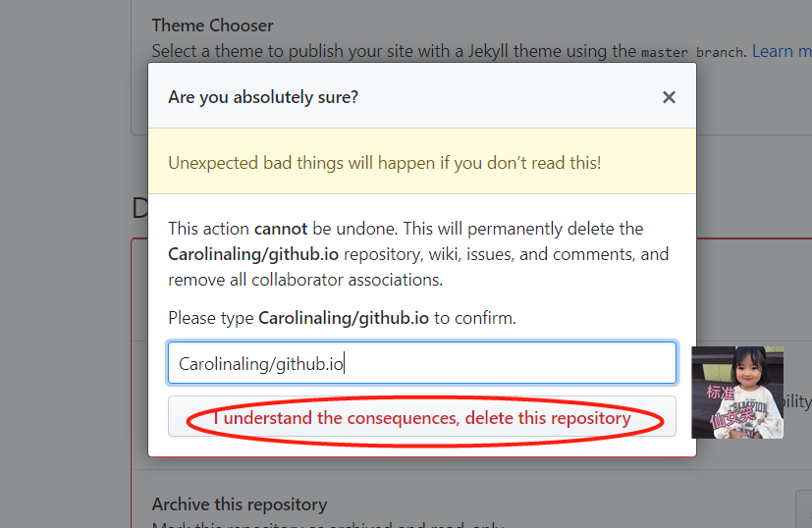Click the bold word "cannot" in the warning
The width and height of the screenshot is (812, 528).
pos(281,229)
